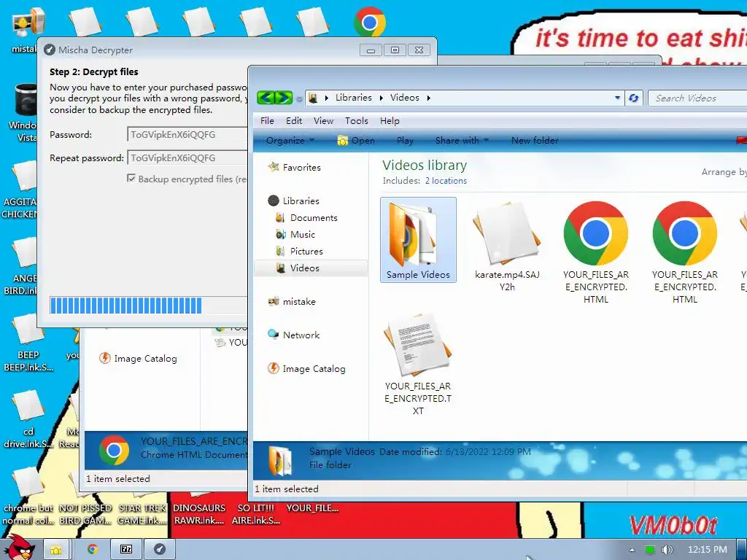Click the 12:15 PM taskbar clock
Screen dimensions: 747x560
tap(708, 550)
